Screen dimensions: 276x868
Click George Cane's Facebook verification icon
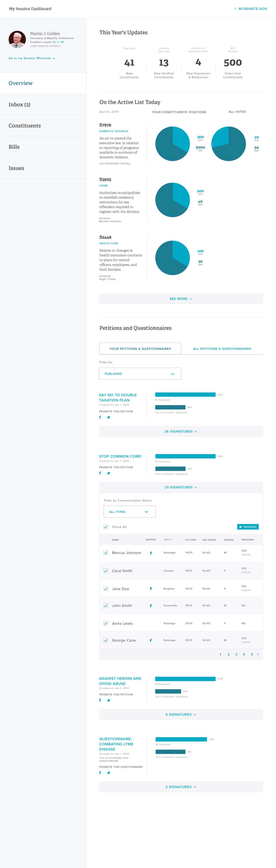coord(151,640)
